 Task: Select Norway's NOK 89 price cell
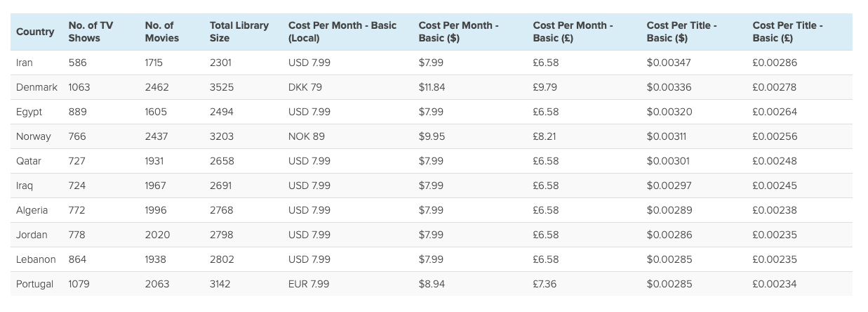tap(307, 136)
